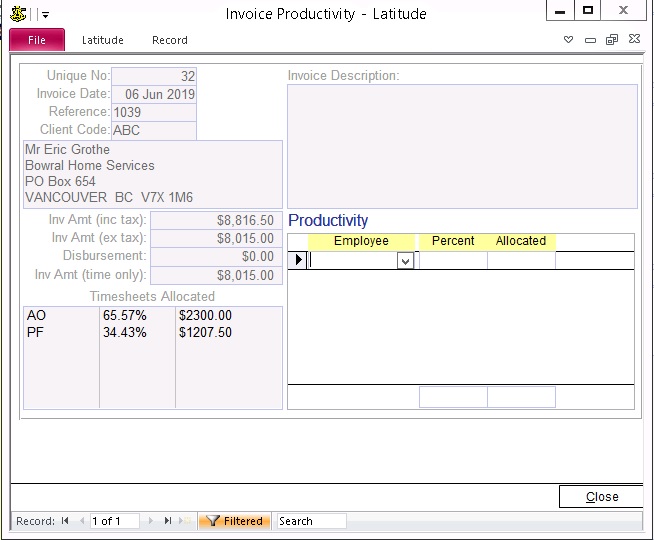Screen dimensions: 654x540
Task: Click the Search box in record navigation
Action: coord(310,521)
